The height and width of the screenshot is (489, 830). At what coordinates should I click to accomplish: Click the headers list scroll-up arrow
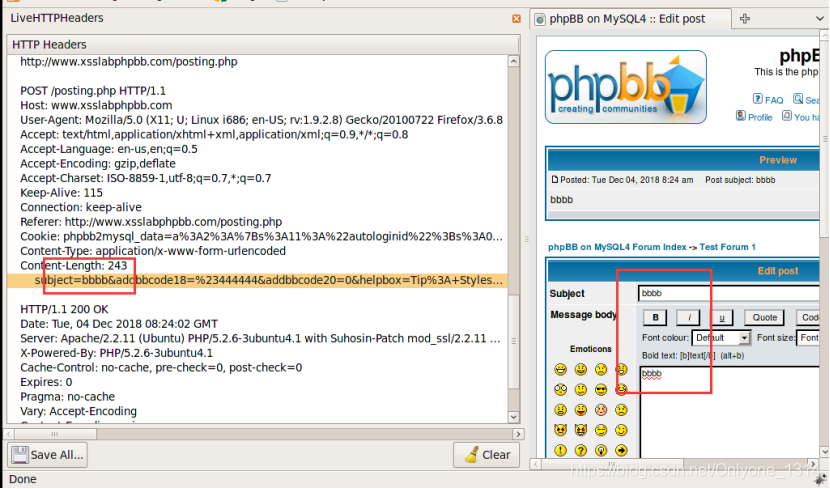(x=513, y=61)
